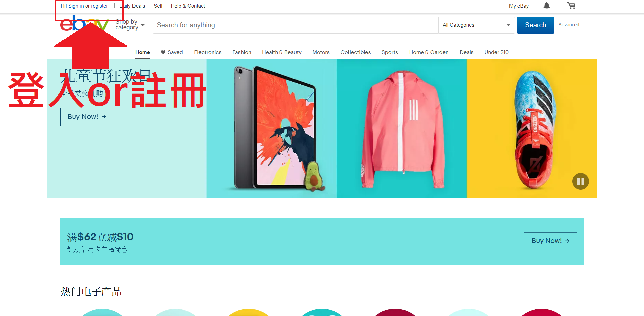Pause the banner carousel

[580, 181]
